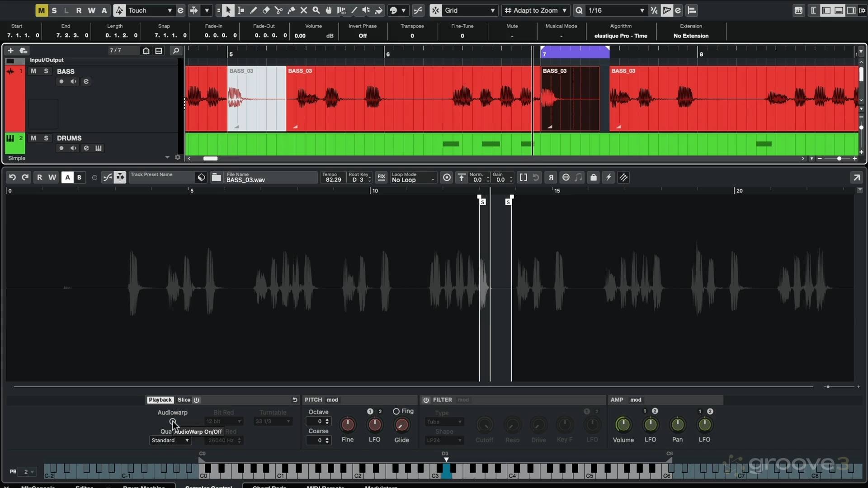
Task: Switch to the Slice tab
Action: pyautogui.click(x=184, y=400)
